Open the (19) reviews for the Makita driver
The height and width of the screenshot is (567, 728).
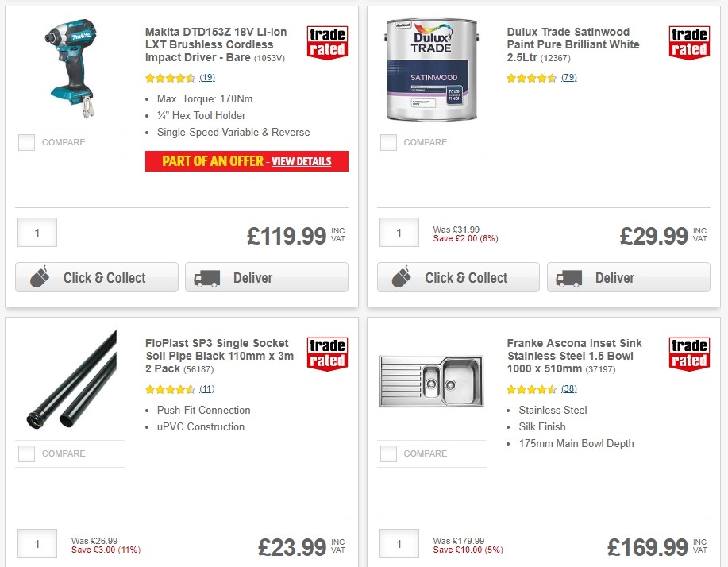click(x=207, y=78)
